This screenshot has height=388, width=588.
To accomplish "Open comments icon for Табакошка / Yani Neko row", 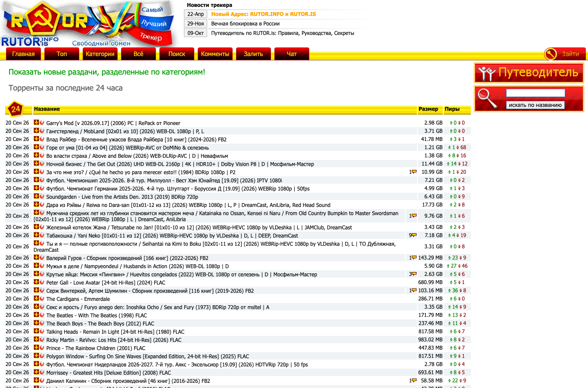I will [414, 235].
